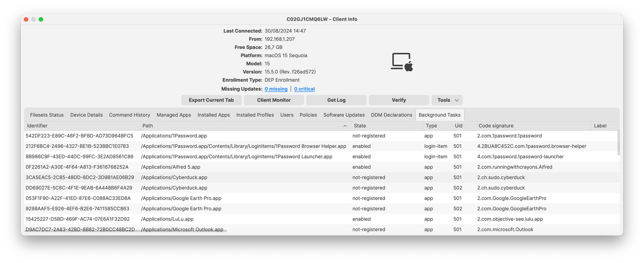This screenshot has width=644, height=263.
Task: Switch to the Device Details tab
Action: (87, 115)
